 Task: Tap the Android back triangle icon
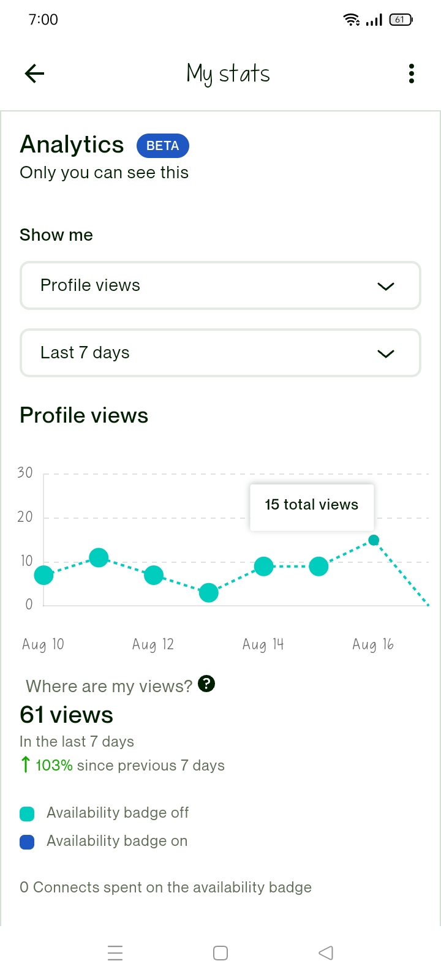326,953
